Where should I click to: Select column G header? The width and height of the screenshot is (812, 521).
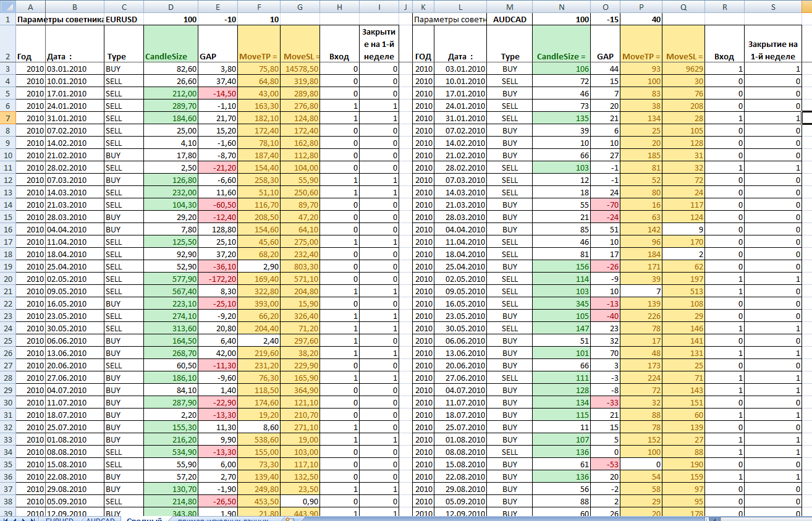(x=300, y=7)
